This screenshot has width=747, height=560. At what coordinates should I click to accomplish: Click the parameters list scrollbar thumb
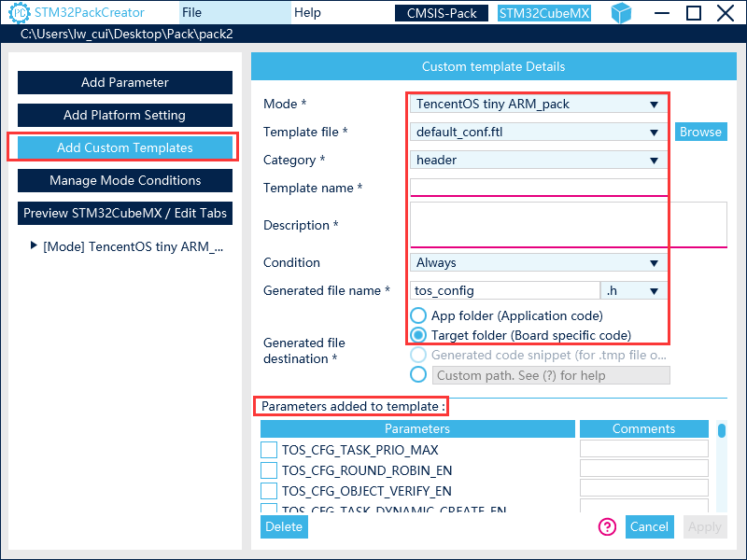[722, 430]
